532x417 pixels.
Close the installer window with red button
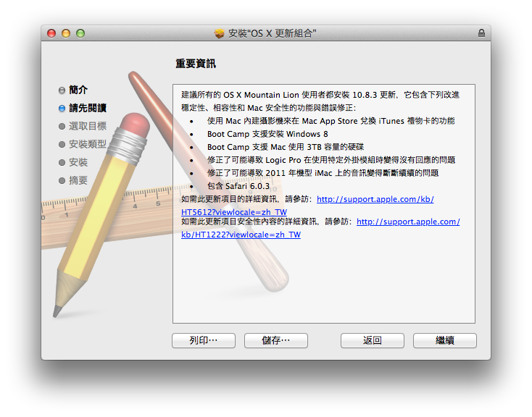51,33
